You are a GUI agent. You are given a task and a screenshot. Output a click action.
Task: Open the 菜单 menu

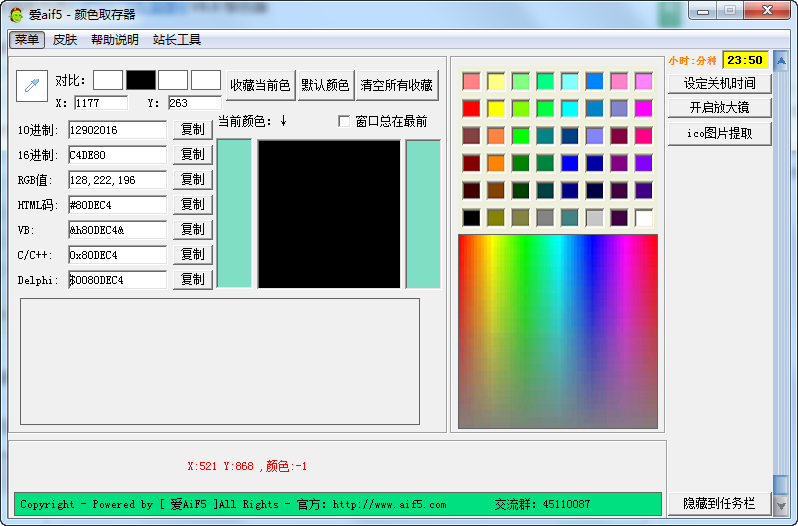(27, 40)
